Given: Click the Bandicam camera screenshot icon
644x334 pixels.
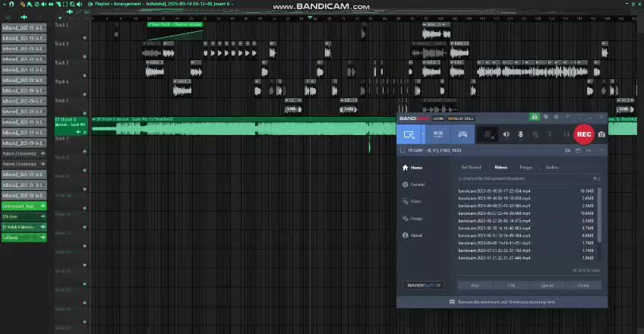Looking at the screenshot, I should (601, 134).
